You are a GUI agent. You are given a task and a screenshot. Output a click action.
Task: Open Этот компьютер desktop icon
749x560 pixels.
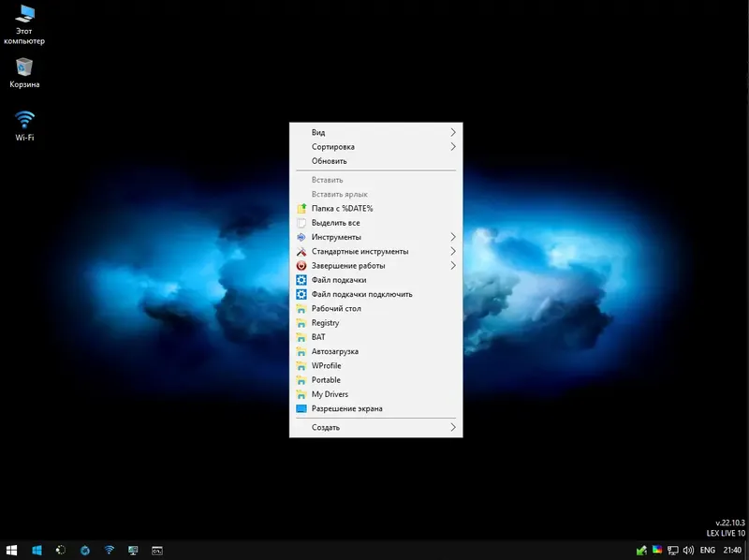[x=23, y=23]
